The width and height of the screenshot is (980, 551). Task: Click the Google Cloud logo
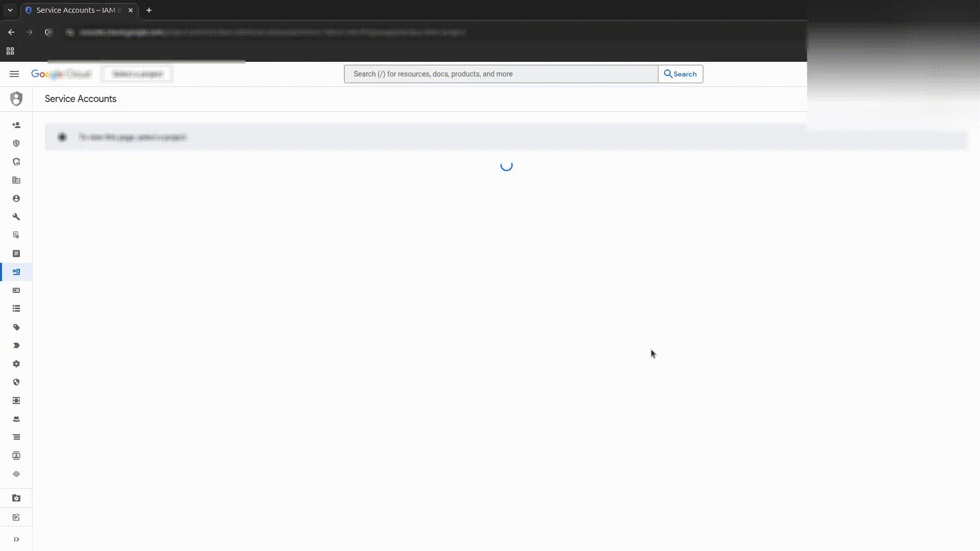tap(61, 74)
